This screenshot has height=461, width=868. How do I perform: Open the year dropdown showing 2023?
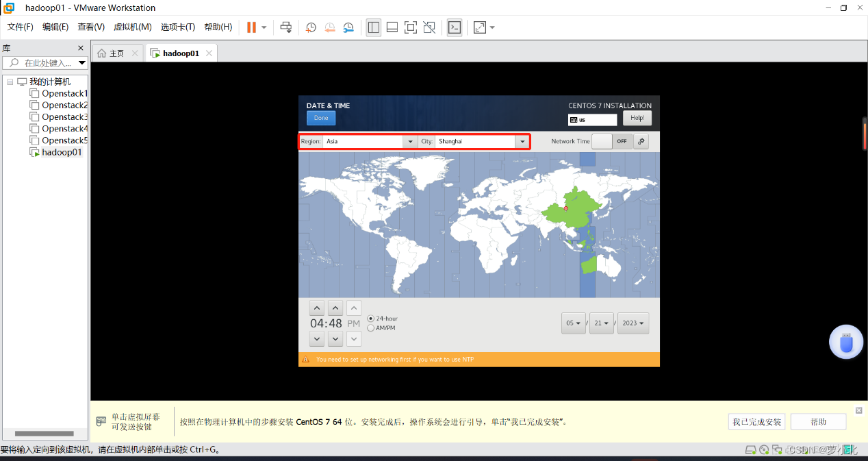633,323
